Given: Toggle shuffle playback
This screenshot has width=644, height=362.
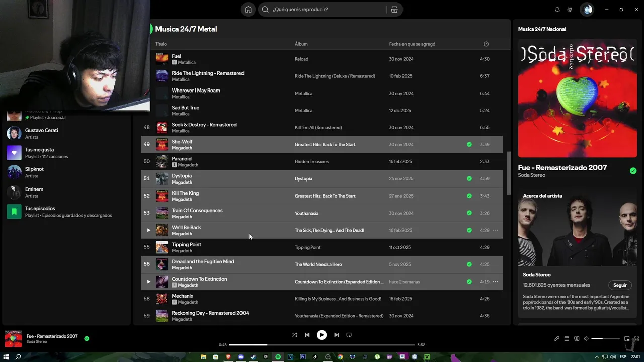Looking at the screenshot, I should (295, 335).
